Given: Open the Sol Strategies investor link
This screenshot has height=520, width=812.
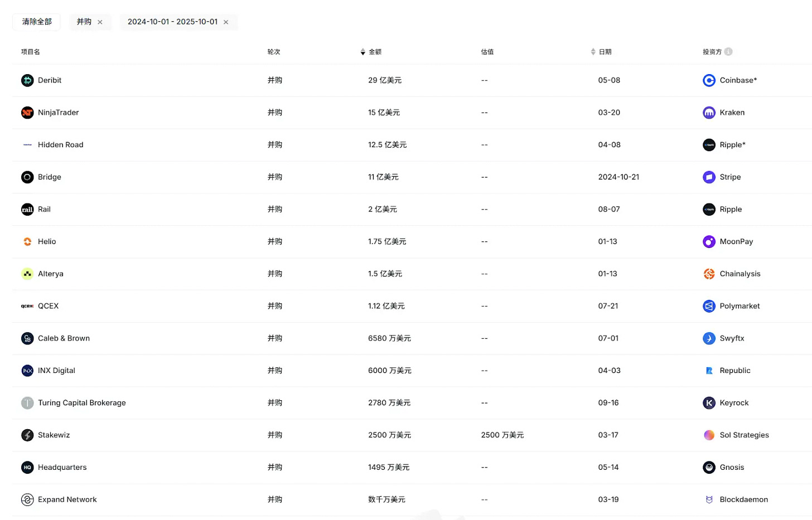Looking at the screenshot, I should click(745, 435).
